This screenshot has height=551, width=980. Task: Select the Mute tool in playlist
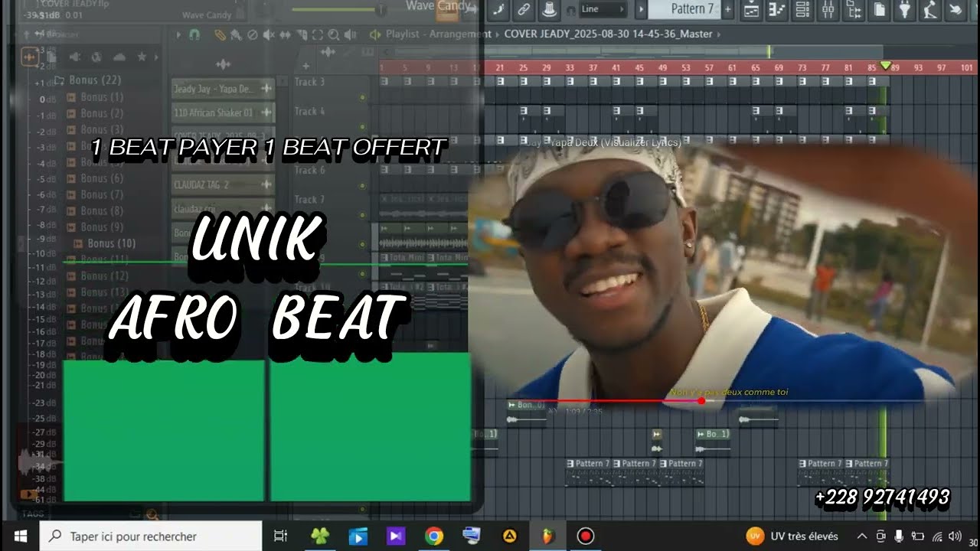click(x=269, y=34)
